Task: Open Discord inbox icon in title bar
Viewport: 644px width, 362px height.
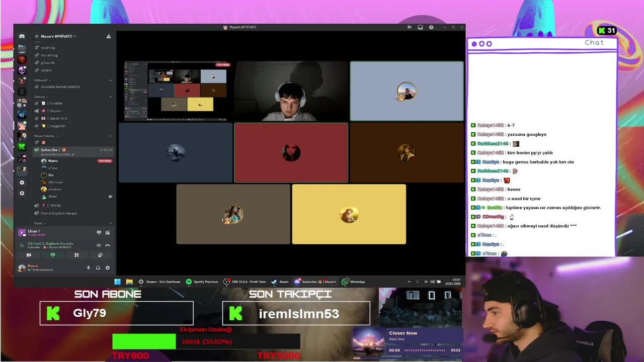Action: pyautogui.click(x=420, y=27)
